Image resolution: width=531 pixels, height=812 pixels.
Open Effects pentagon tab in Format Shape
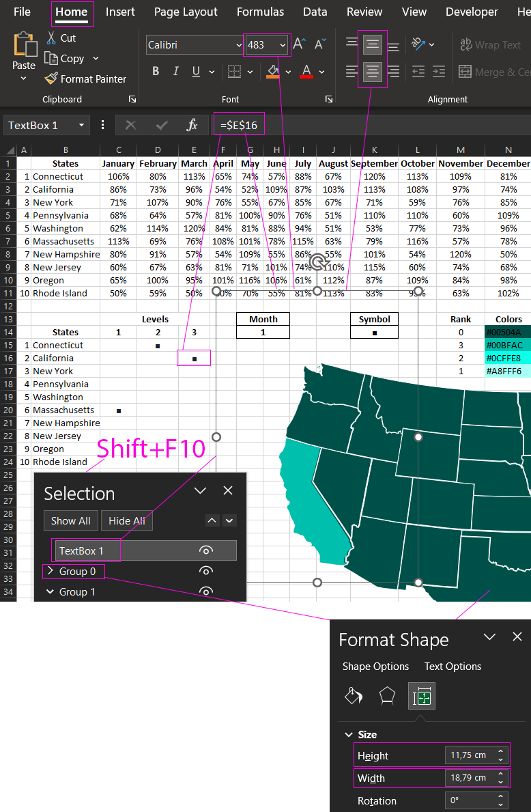[x=387, y=696]
